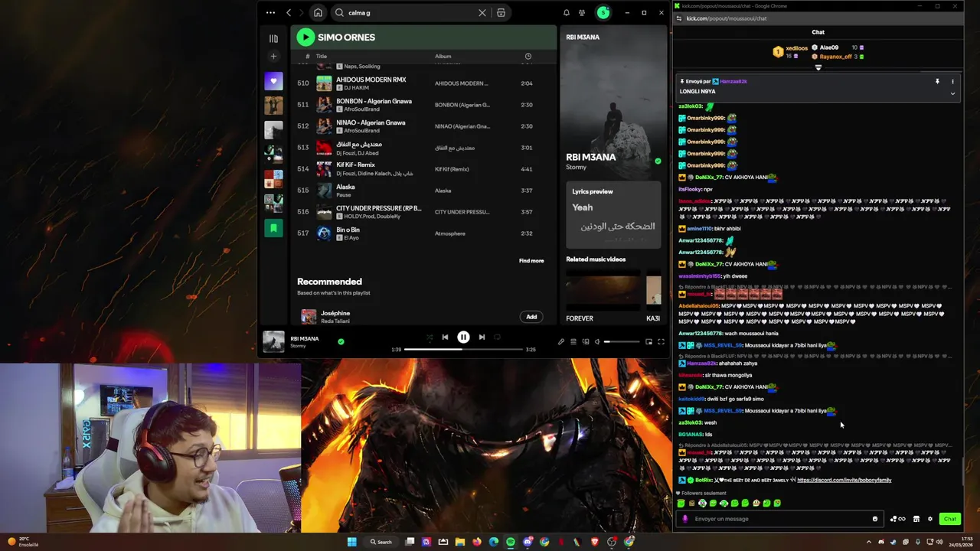Open Spotify notifications bell
The height and width of the screenshot is (551, 980).
[x=567, y=13]
